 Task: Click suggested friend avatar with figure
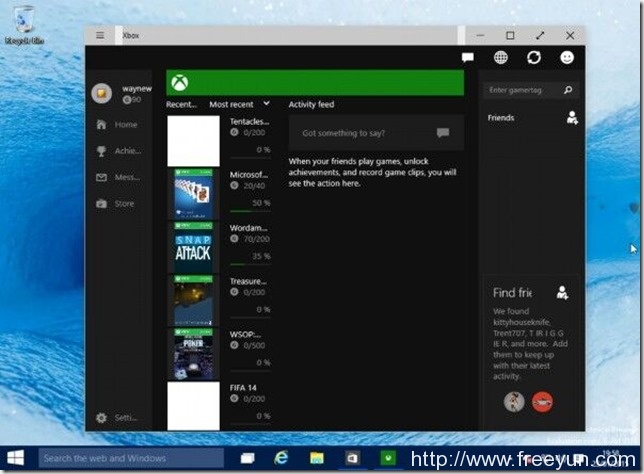(x=514, y=402)
